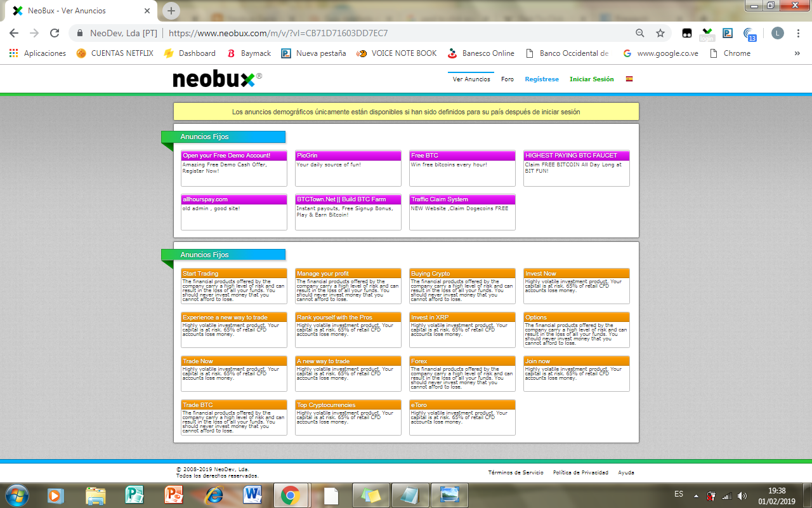This screenshot has height=508, width=812.
Task: Open the Invest in XRP ad
Action: tap(462, 330)
